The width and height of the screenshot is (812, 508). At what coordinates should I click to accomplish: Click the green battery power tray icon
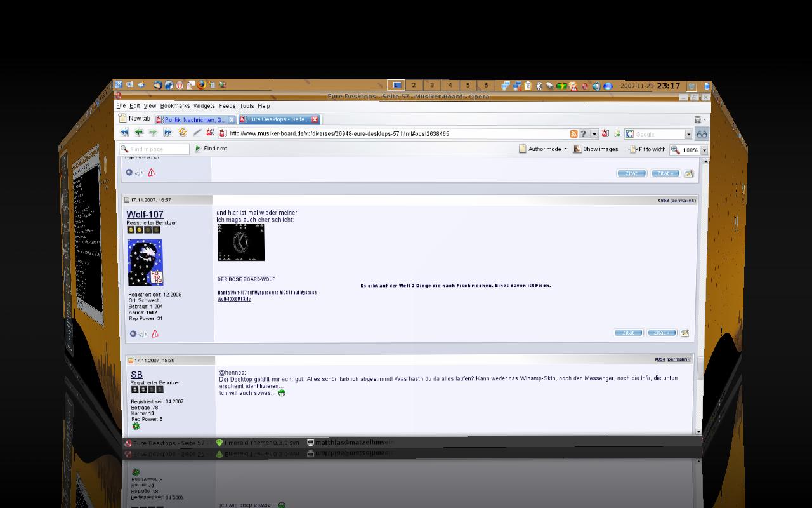(561, 86)
